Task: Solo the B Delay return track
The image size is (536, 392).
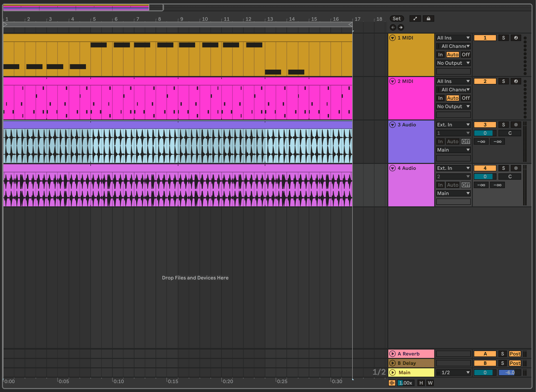Action: pos(502,363)
